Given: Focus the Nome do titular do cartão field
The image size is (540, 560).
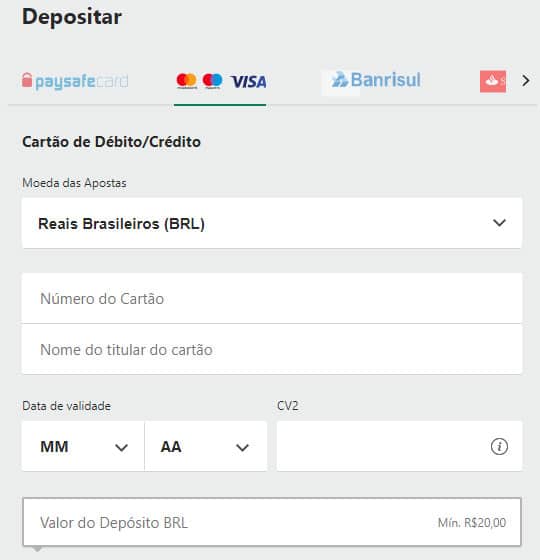Looking at the screenshot, I should (272, 349).
